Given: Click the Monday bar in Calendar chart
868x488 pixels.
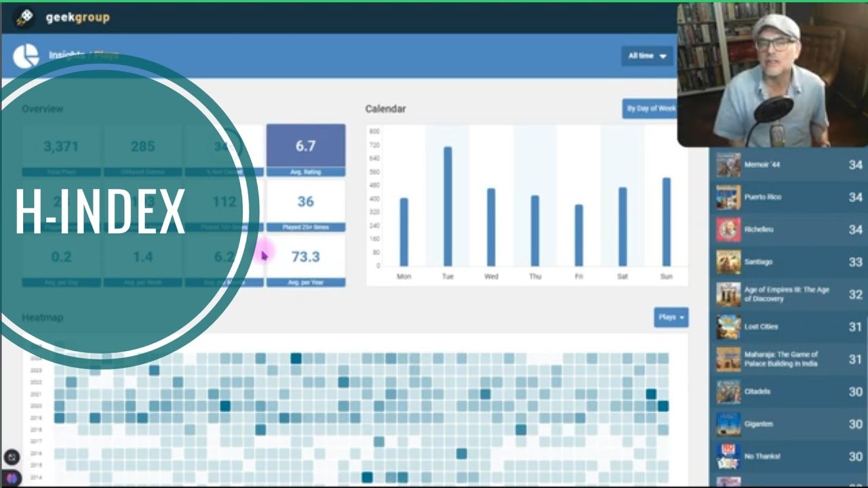Looking at the screenshot, I should 404,232.
